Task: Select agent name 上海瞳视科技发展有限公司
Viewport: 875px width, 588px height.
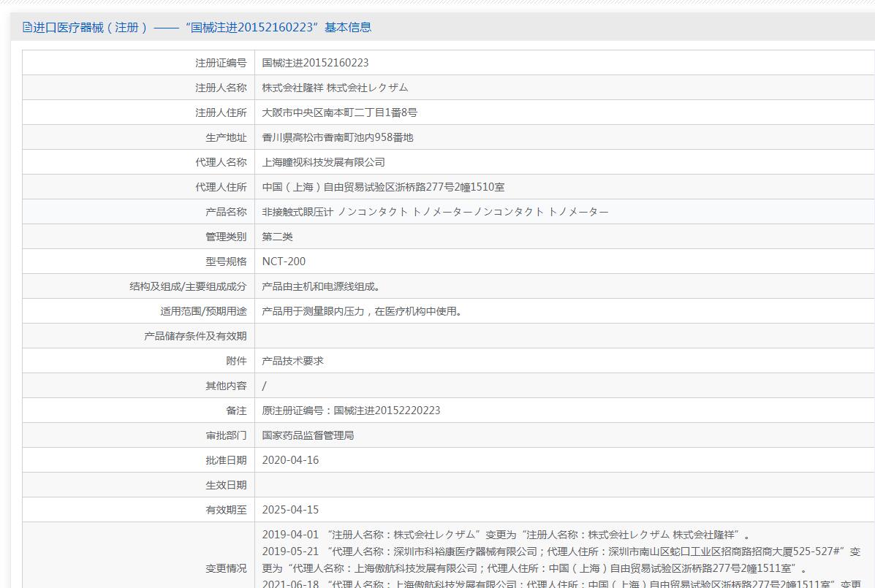Action: pos(324,162)
